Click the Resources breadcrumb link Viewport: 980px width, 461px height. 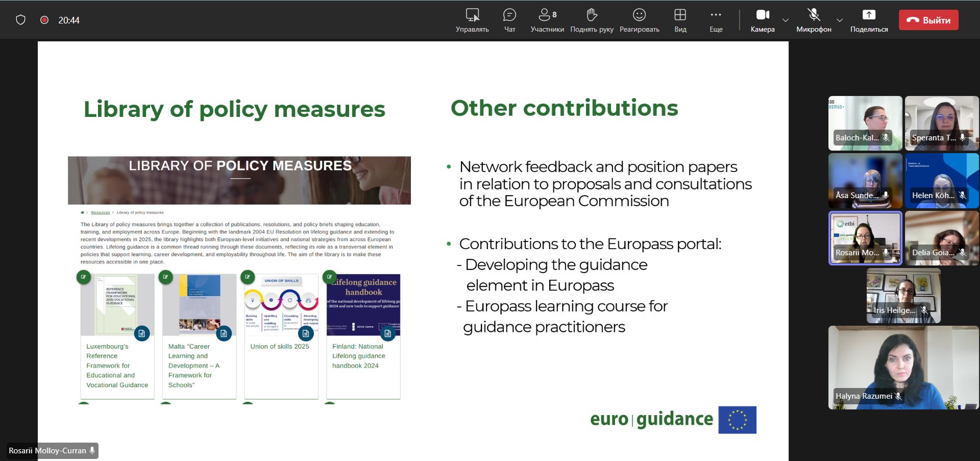[101, 212]
